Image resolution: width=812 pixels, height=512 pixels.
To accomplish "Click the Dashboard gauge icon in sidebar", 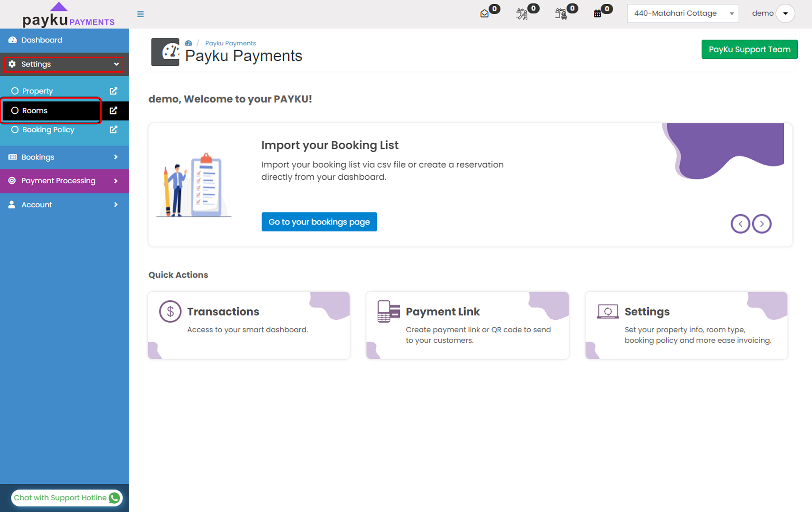I will 13,40.
